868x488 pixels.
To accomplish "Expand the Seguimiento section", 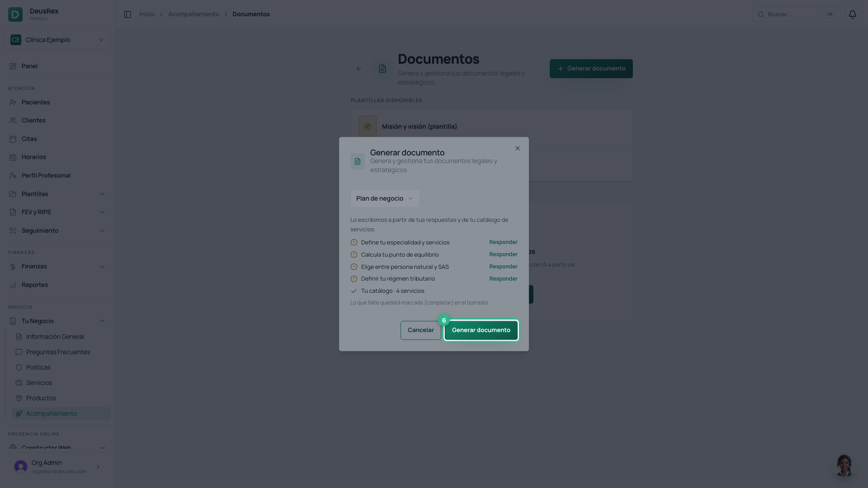I will [57, 231].
